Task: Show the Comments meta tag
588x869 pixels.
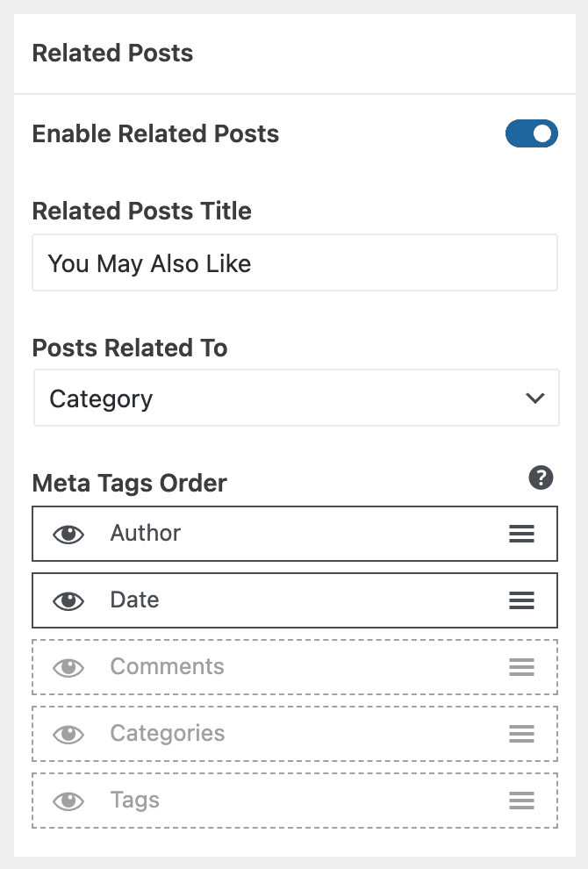Action: coord(68,667)
